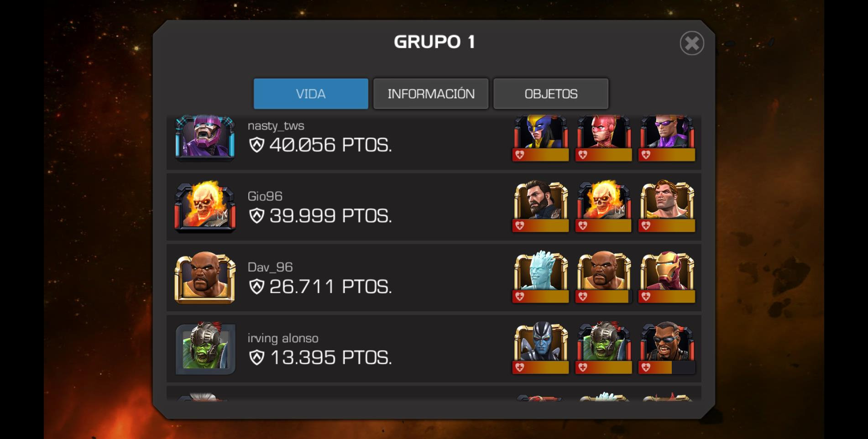
Task: Open the Gio96 player name
Action: pos(265,196)
